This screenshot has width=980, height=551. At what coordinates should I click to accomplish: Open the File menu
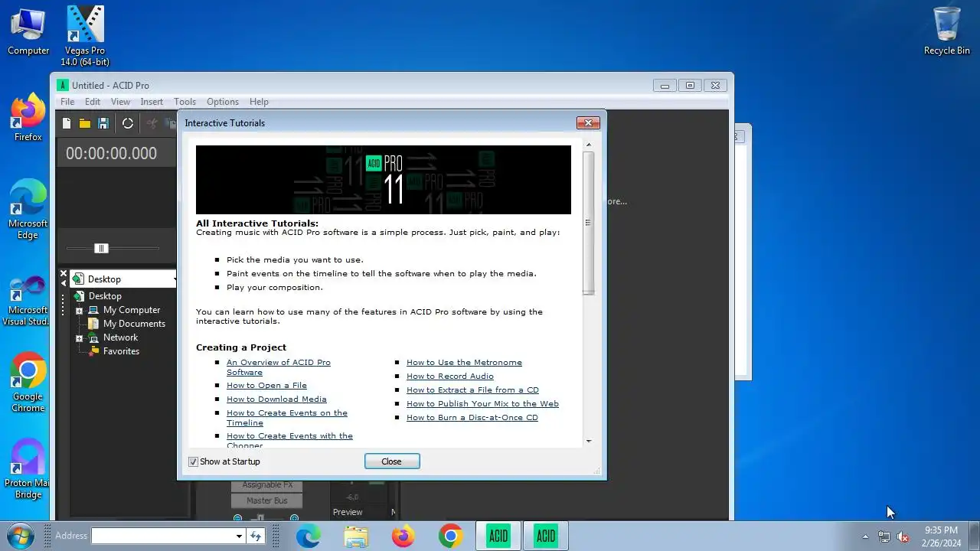click(67, 102)
